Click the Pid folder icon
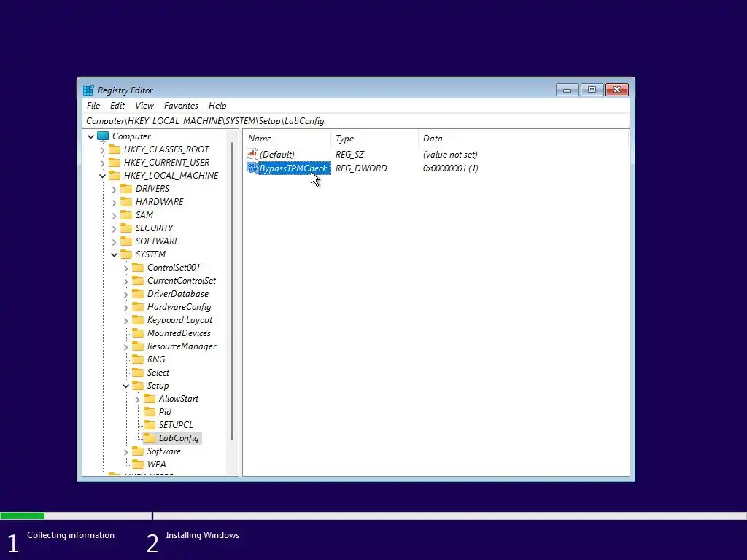This screenshot has height=560, width=747. click(x=150, y=412)
